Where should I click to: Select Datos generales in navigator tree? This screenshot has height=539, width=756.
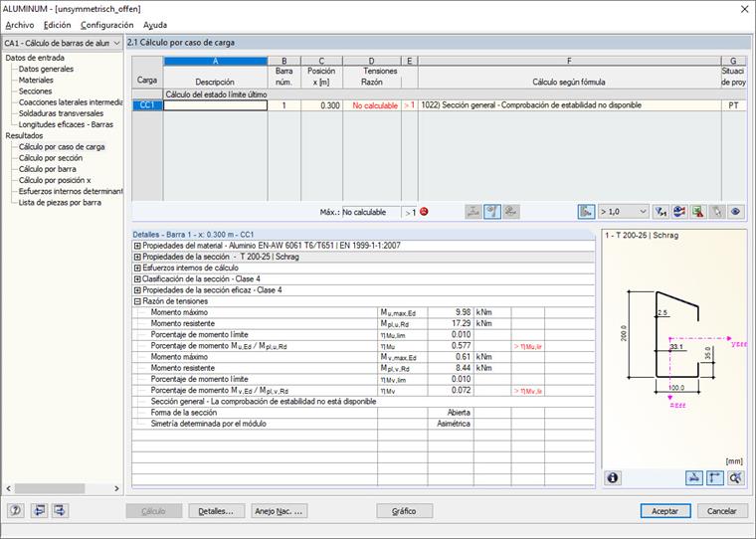[x=46, y=69]
